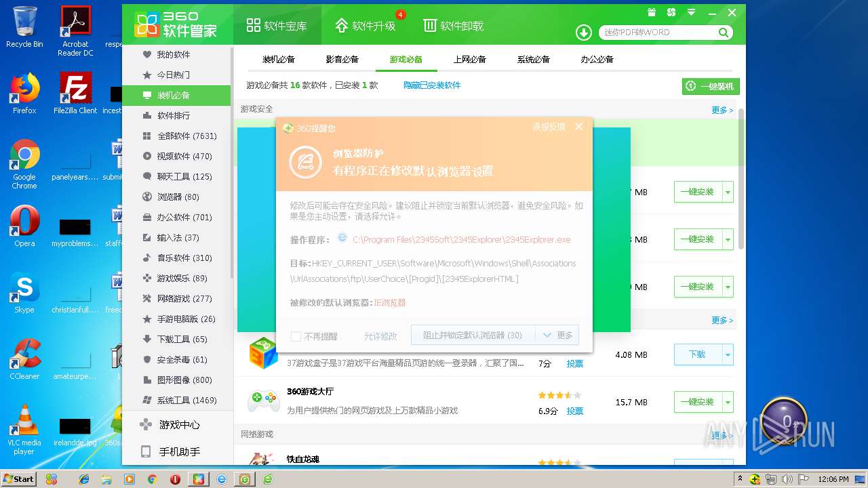Open 手游电脑版 (26) category
The width and height of the screenshot is (868, 488).
[176, 319]
